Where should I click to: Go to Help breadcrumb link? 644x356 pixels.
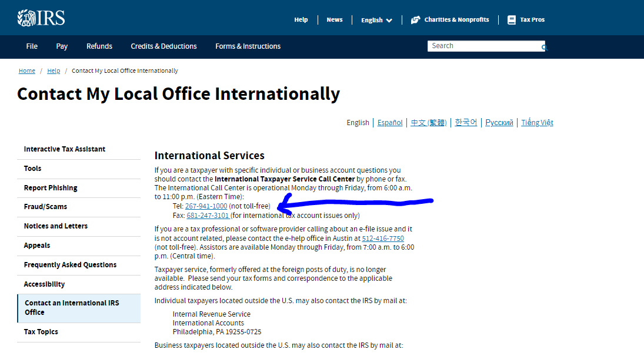[x=54, y=70]
